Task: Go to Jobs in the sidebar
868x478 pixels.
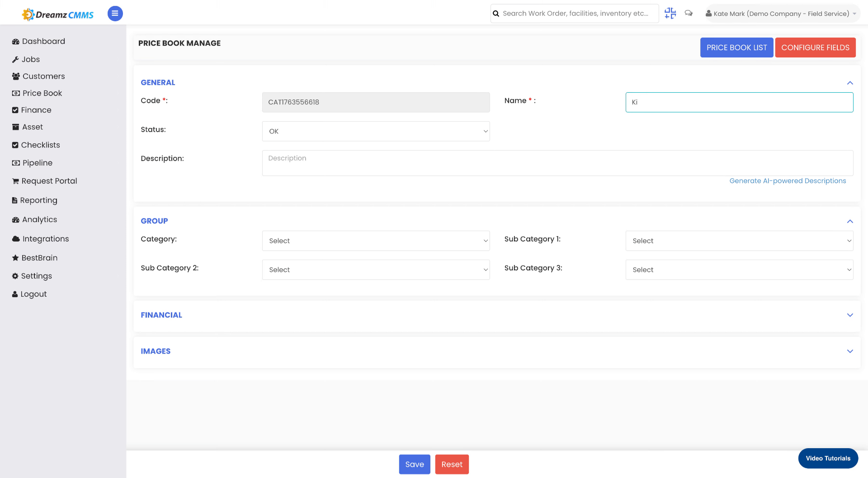Action: [x=26, y=60]
